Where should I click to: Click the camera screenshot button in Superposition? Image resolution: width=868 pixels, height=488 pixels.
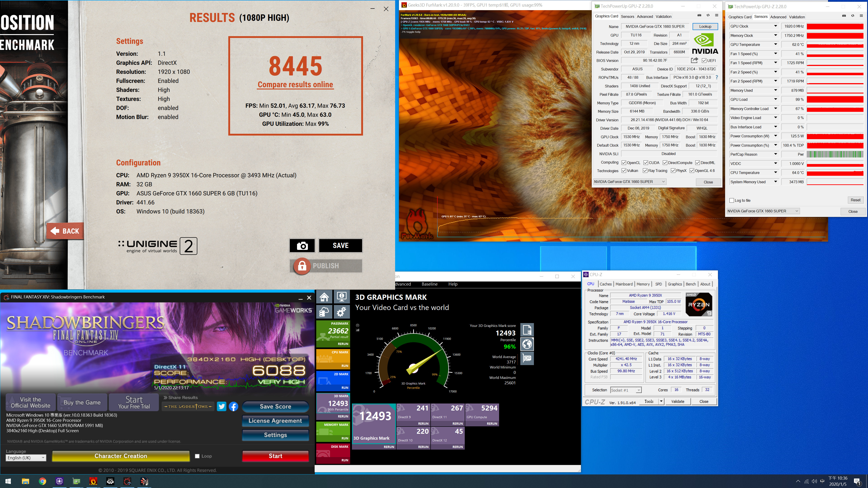pyautogui.click(x=302, y=246)
